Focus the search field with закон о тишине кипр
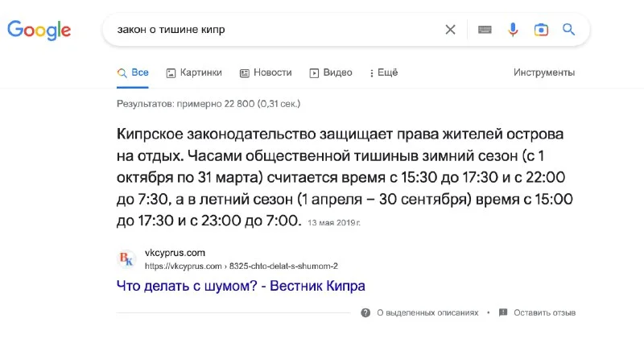Image resolution: width=644 pixels, height=343 pixels. point(274,30)
